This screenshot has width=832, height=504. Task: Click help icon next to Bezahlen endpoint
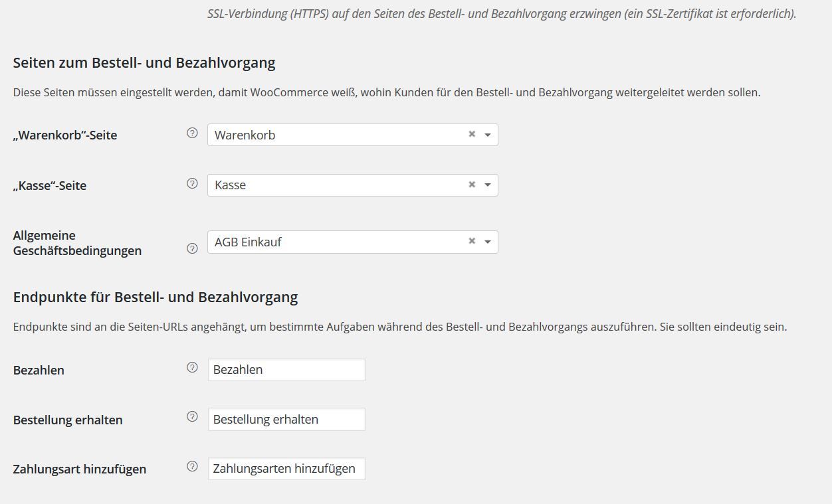[x=192, y=367]
